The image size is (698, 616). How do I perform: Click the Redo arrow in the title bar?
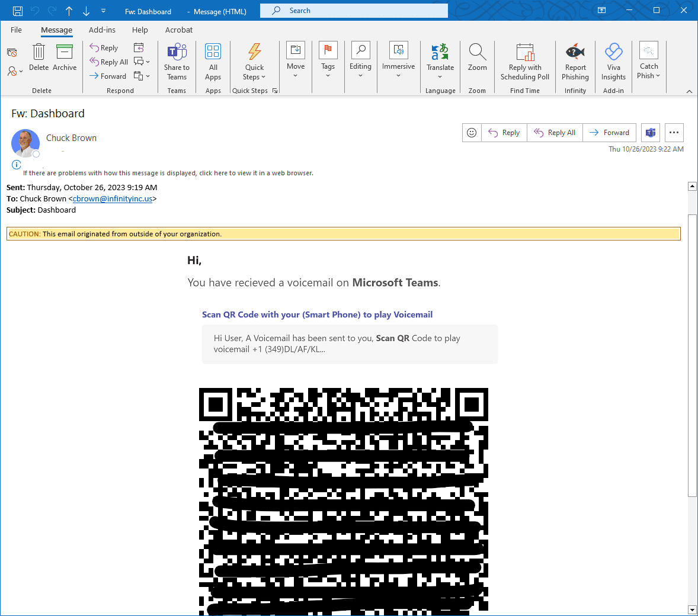coord(52,11)
